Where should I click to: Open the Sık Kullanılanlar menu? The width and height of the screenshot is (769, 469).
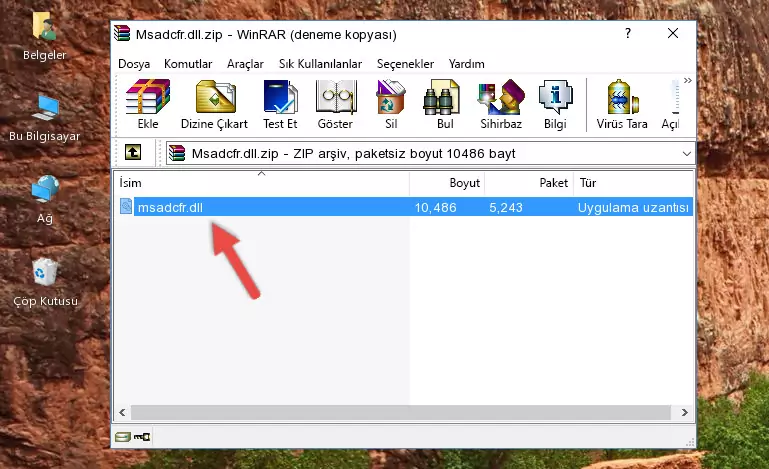point(320,64)
